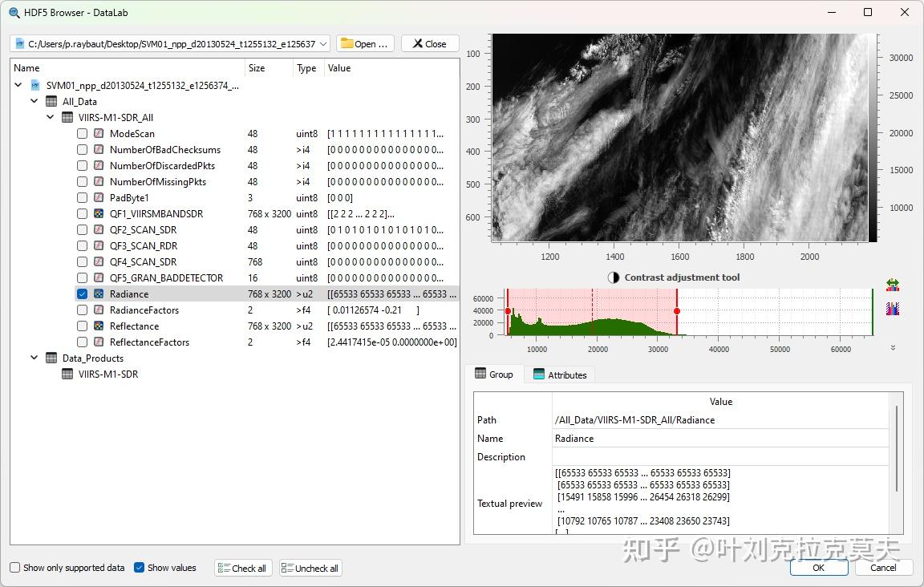Click the Data_Products group icon
The height and width of the screenshot is (587, 924).
click(x=52, y=358)
